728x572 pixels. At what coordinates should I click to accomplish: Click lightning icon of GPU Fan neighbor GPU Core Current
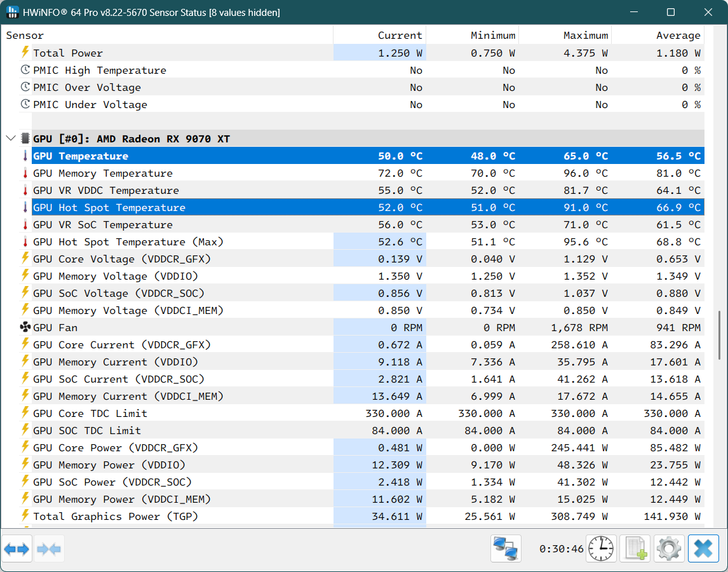click(x=25, y=344)
